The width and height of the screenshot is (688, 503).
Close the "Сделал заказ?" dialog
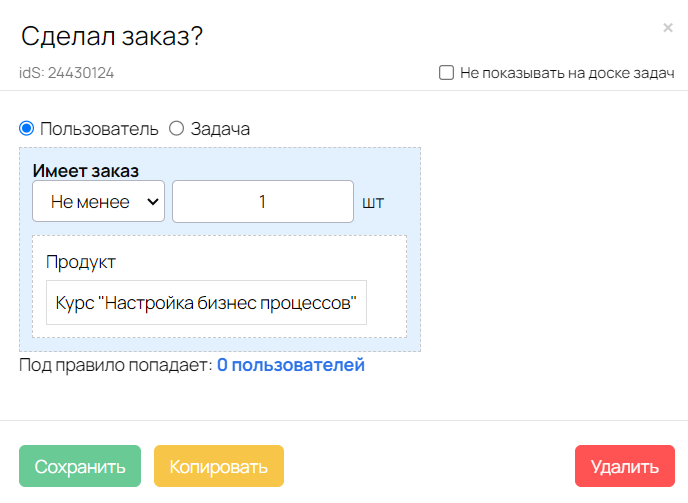(x=668, y=28)
